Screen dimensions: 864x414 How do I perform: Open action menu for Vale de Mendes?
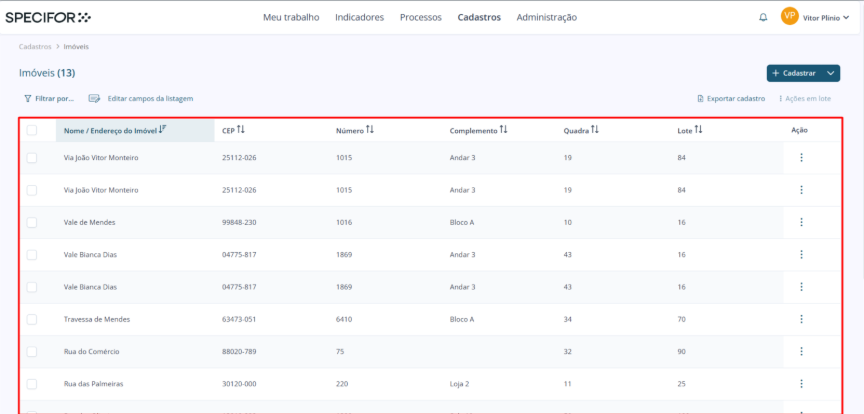click(801, 222)
